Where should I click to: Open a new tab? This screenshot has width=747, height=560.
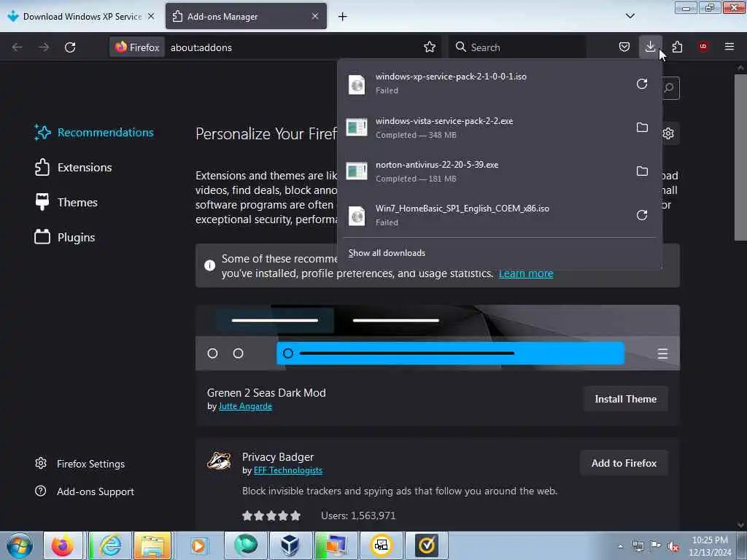[343, 17]
